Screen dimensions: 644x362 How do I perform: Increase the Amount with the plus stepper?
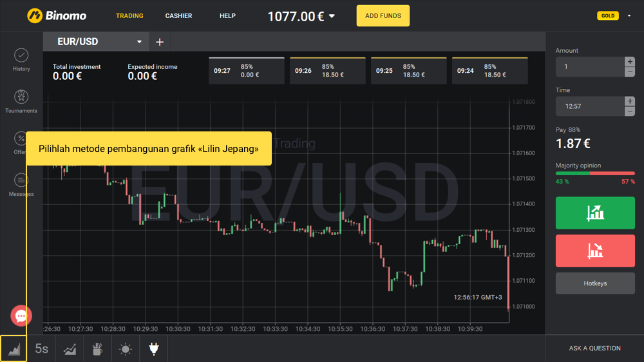tap(629, 62)
